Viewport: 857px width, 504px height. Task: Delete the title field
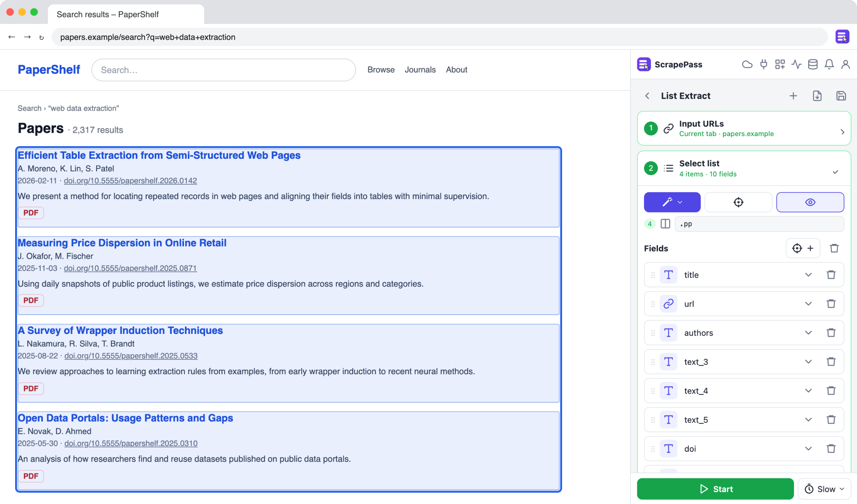click(831, 275)
